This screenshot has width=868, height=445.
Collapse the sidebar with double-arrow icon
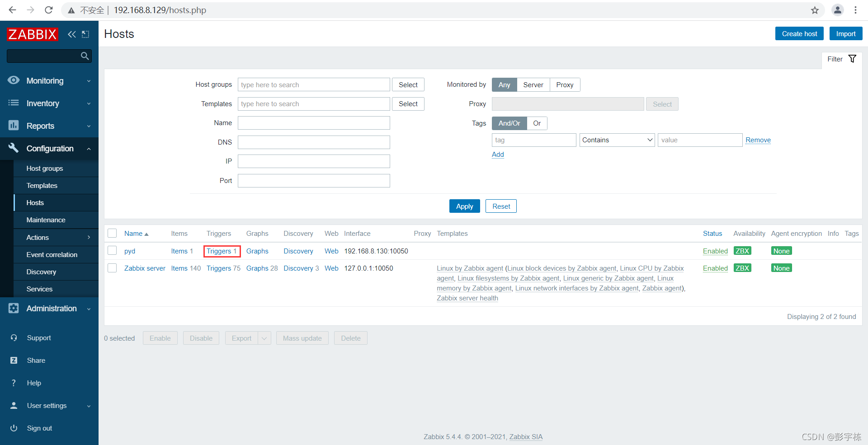click(72, 34)
